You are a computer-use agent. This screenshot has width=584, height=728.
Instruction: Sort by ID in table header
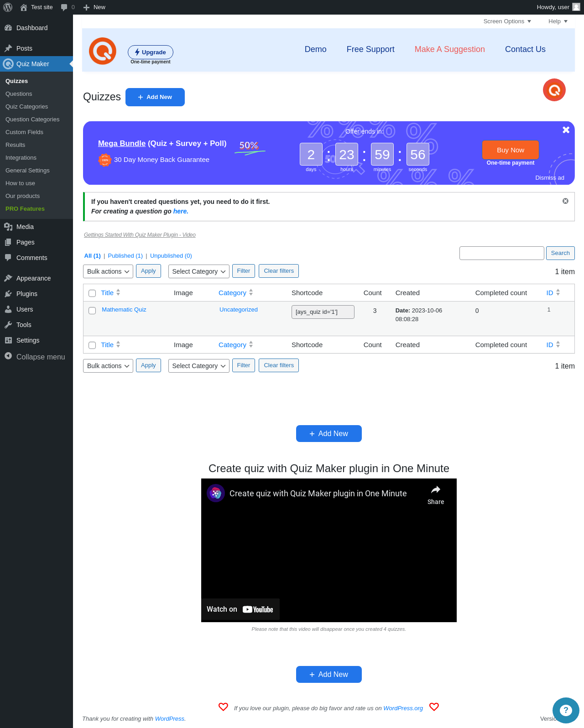point(553,293)
